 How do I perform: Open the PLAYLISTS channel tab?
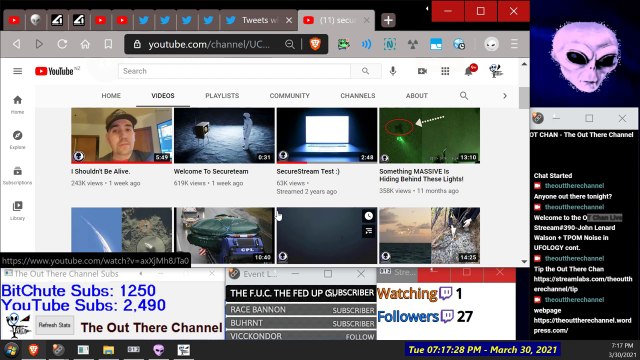[x=222, y=96]
